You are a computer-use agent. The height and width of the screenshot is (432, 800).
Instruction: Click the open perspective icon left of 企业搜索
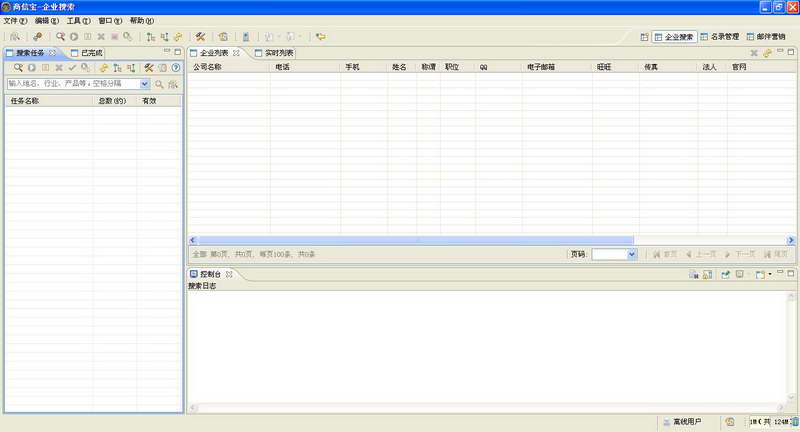pos(644,37)
